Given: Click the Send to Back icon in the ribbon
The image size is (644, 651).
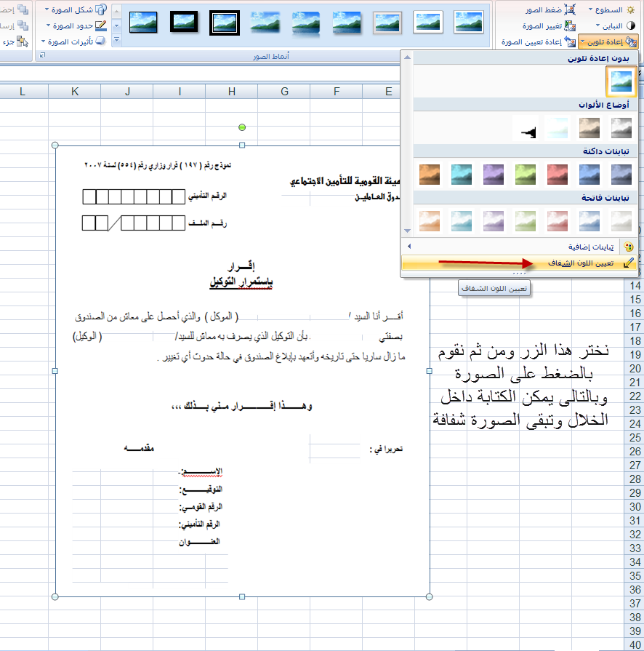Looking at the screenshot, I should tap(23, 25).
